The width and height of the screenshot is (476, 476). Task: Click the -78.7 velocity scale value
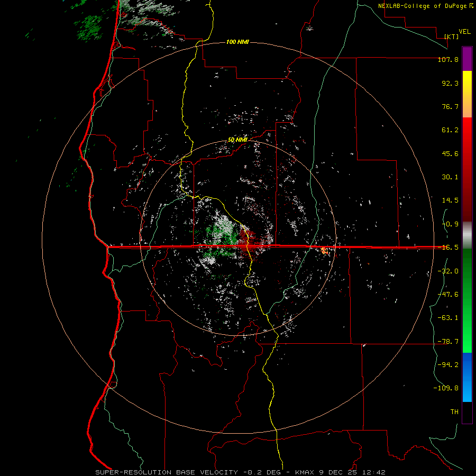click(448, 342)
